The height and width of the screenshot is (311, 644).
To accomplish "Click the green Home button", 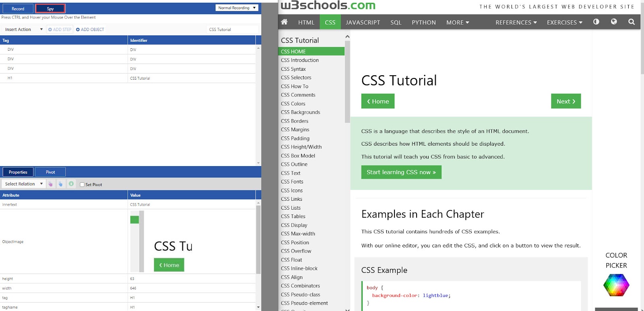I will pyautogui.click(x=378, y=101).
